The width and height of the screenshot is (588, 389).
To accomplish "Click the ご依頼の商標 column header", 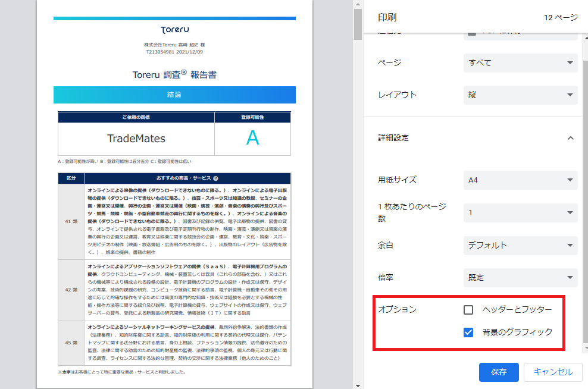I will click(x=136, y=117).
